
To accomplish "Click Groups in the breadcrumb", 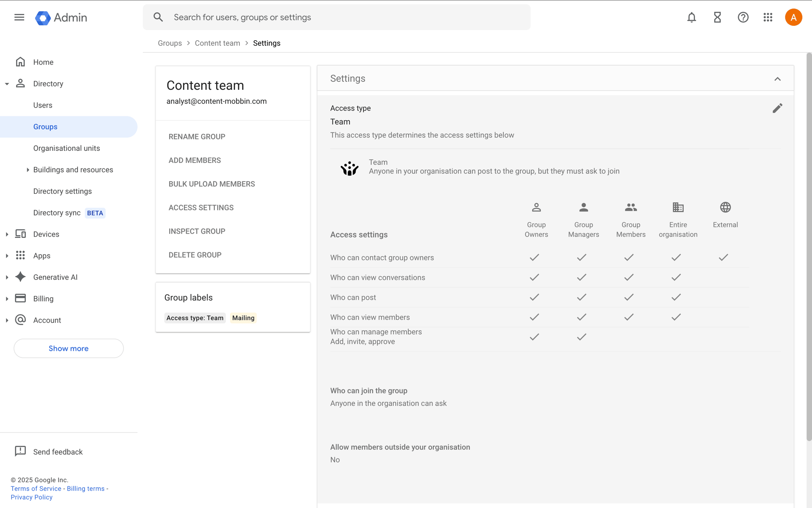I will pyautogui.click(x=170, y=43).
